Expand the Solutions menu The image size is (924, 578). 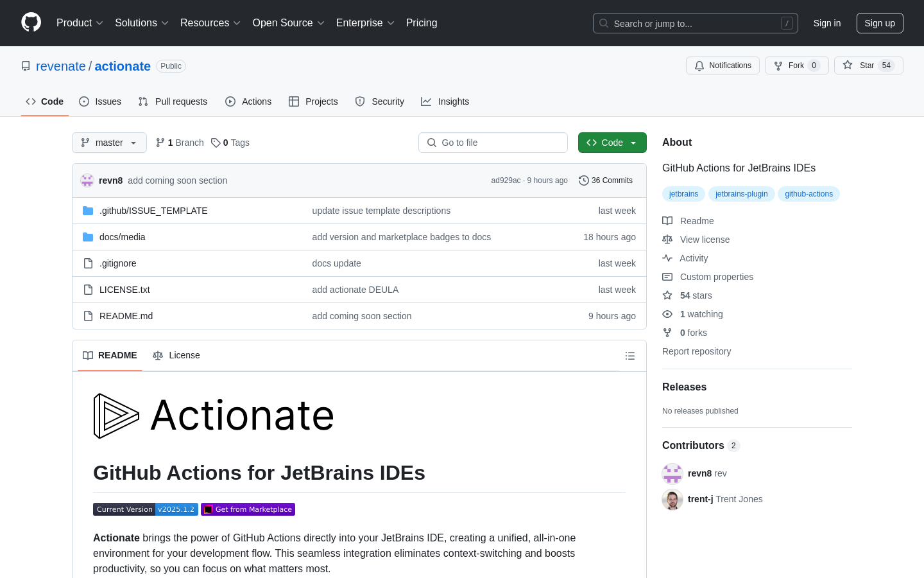[142, 23]
